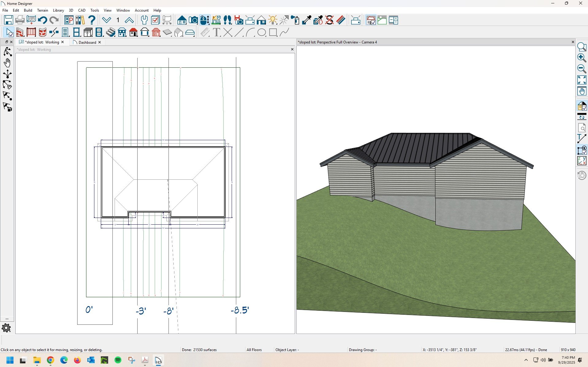Open the Terrain menu
Image resolution: width=588 pixels, height=367 pixels.
[x=42, y=10]
